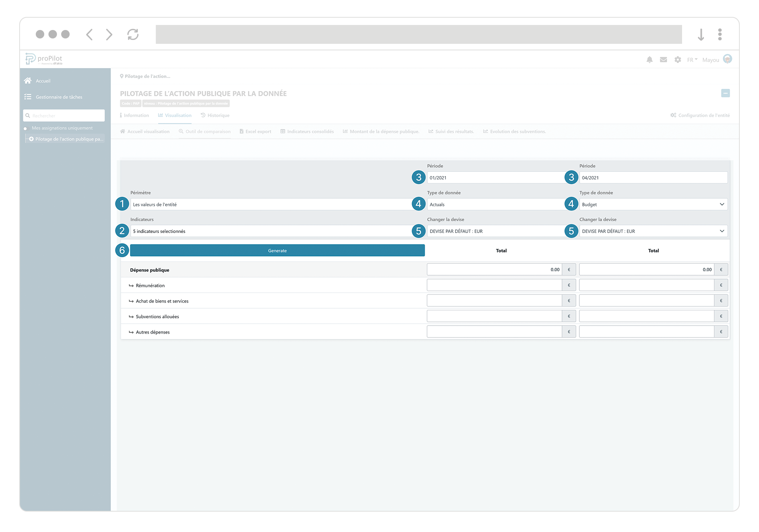Toggle Mes assignations uniquement switch

26,128
